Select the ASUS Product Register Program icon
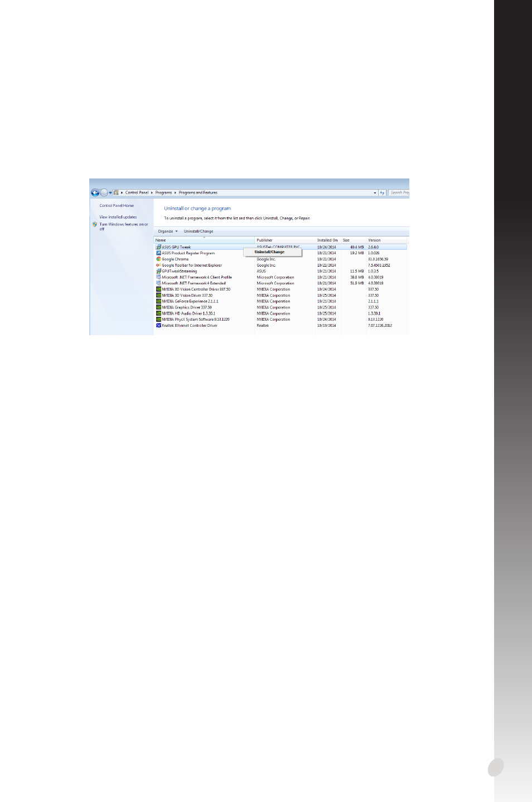This screenshot has width=532, height=802. [x=158, y=253]
